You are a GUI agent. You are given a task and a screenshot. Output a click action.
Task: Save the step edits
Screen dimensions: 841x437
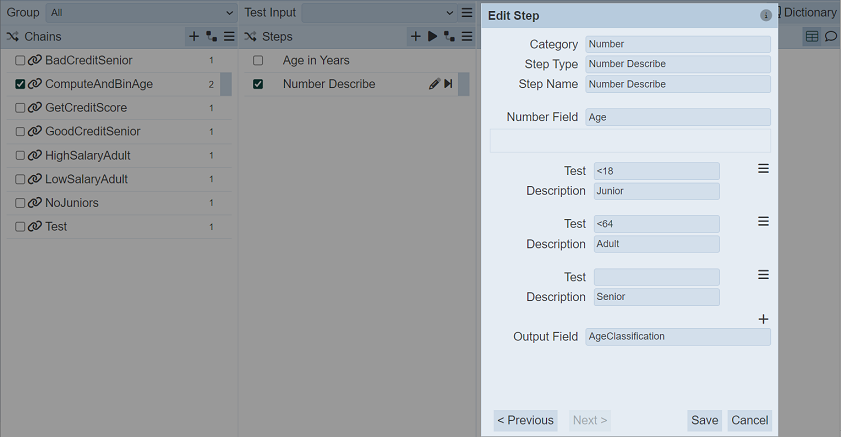coord(705,420)
